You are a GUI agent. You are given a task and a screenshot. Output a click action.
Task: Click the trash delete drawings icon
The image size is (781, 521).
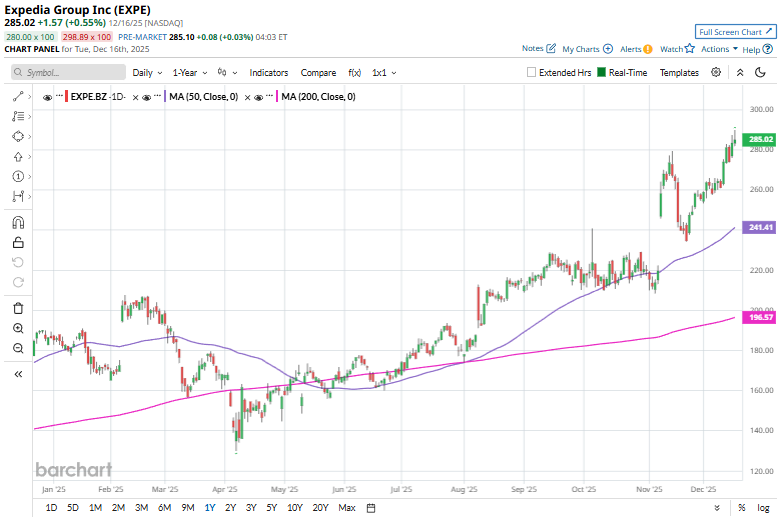coord(18,308)
